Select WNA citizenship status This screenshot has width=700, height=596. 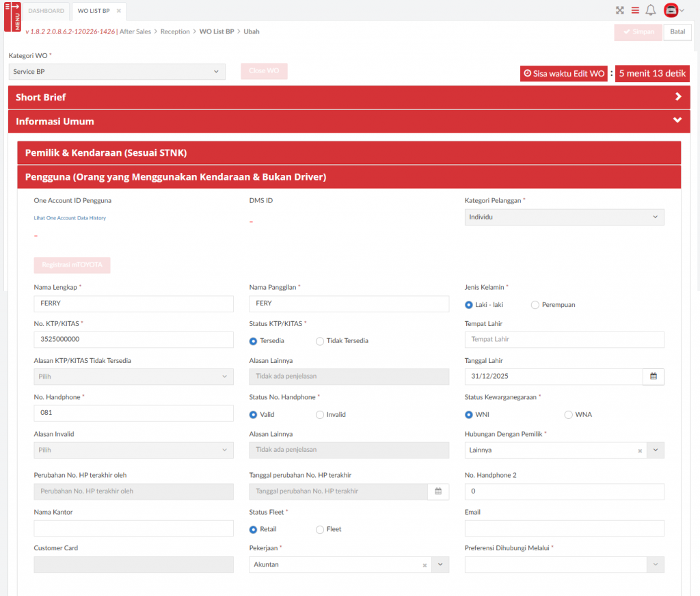[x=568, y=414]
